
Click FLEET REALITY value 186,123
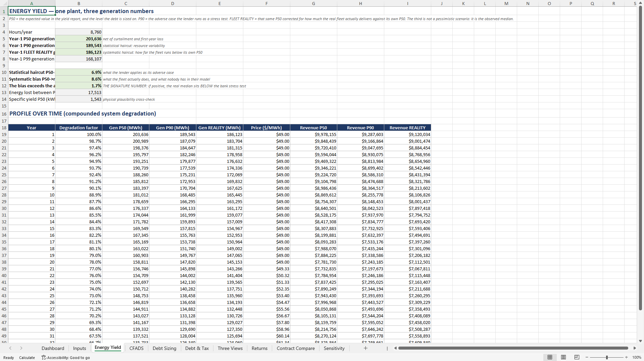[x=79, y=52]
